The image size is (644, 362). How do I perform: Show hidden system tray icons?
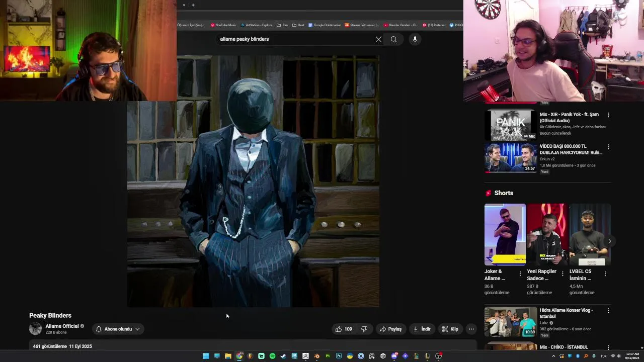[x=553, y=356]
